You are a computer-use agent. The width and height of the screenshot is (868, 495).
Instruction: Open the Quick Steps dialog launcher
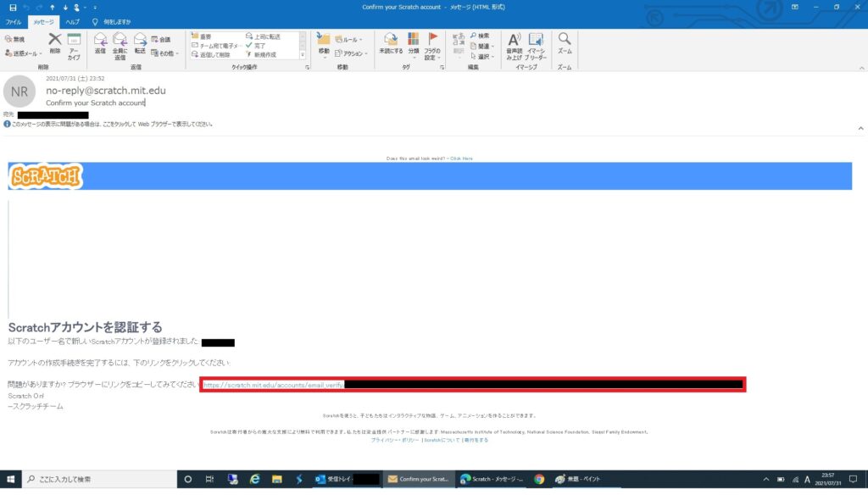(x=307, y=67)
